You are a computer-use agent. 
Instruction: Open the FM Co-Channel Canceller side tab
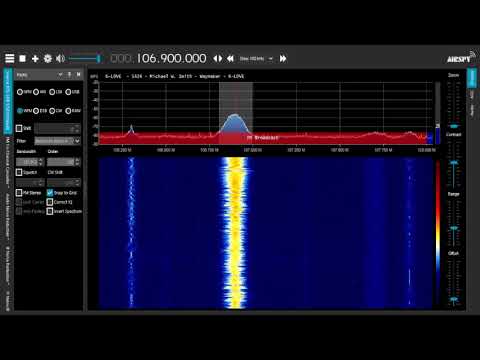(8, 162)
